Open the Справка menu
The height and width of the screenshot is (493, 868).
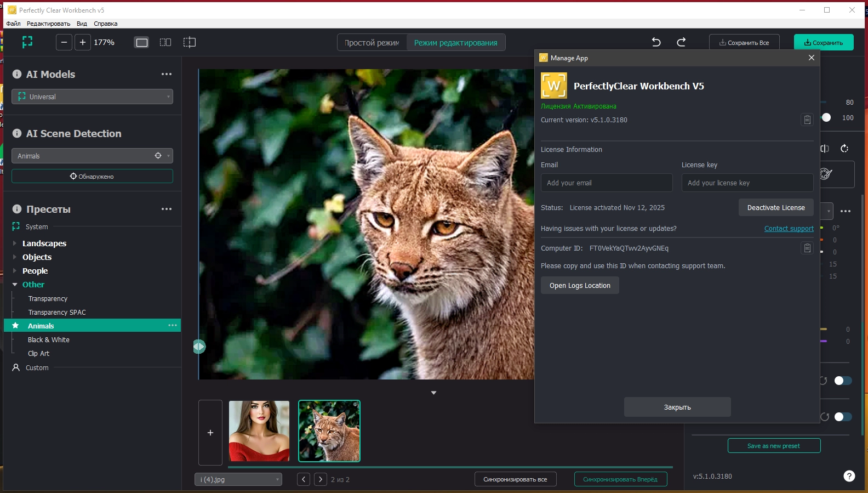pos(105,24)
